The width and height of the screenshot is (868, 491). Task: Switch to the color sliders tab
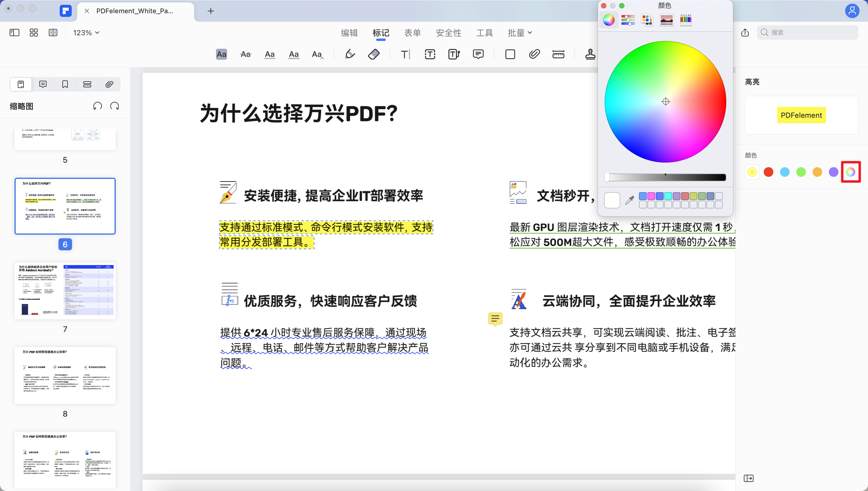coord(628,20)
